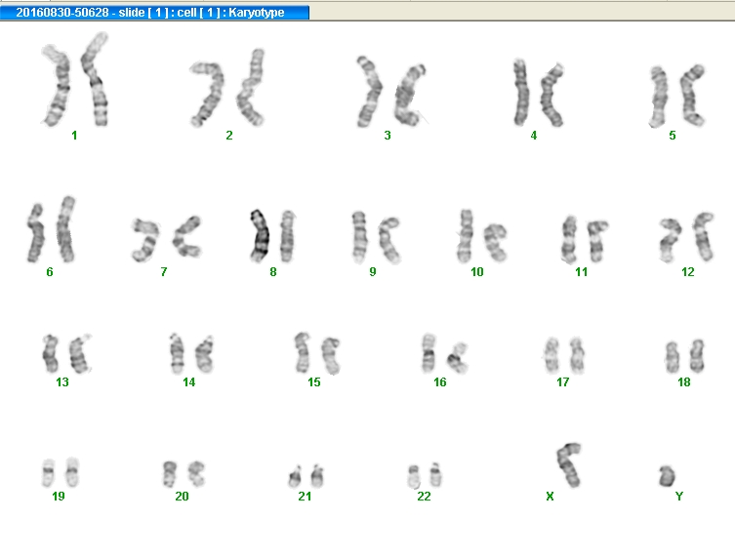The height and width of the screenshot is (560, 735).
Task: Click the chromosome 10 pair
Action: (x=481, y=236)
